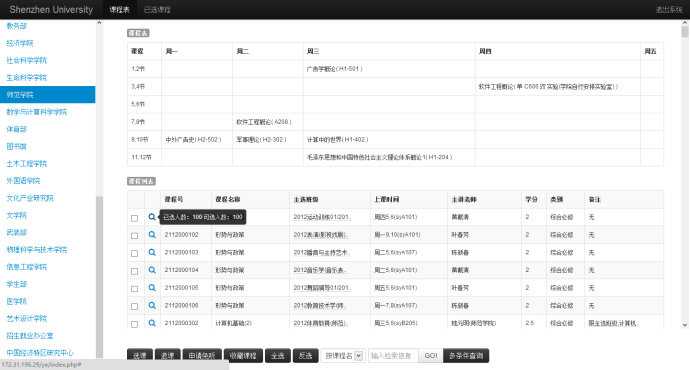Tick checkbox for course 2112000105
The width and height of the screenshot is (690, 370).
[x=134, y=289]
